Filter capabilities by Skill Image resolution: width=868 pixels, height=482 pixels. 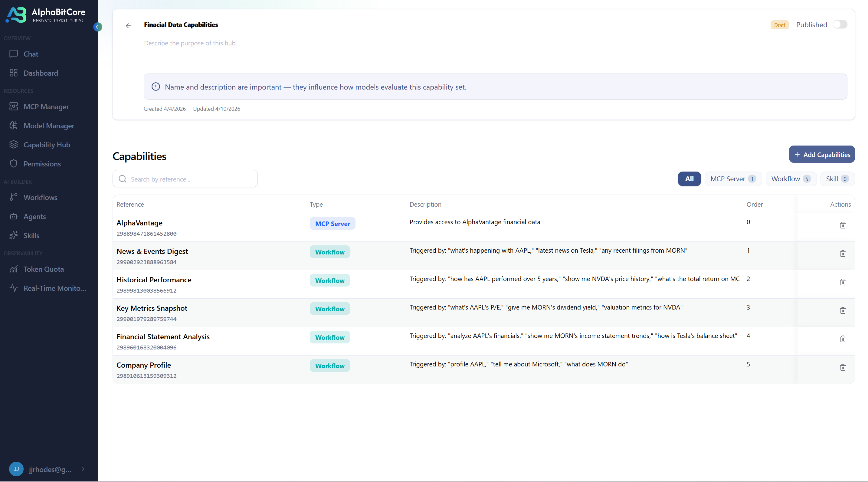pos(837,179)
